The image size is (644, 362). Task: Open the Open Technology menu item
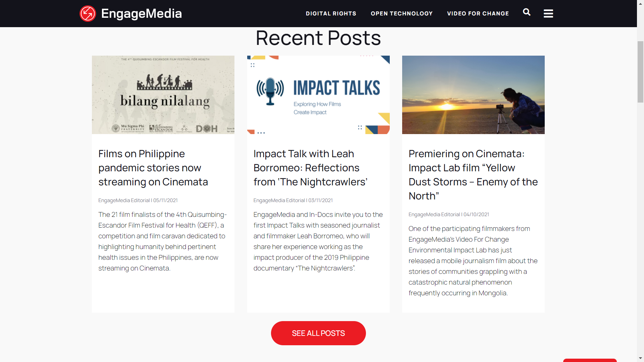click(x=401, y=14)
